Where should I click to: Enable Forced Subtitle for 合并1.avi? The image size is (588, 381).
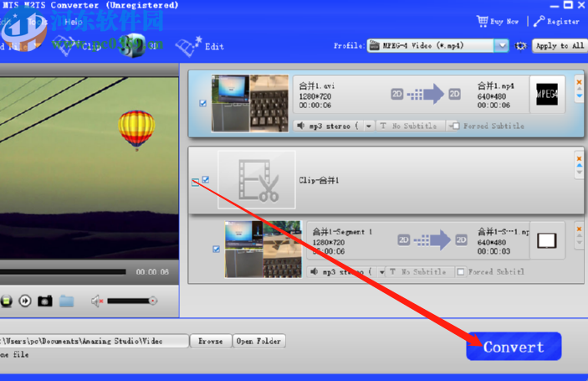[x=456, y=126]
